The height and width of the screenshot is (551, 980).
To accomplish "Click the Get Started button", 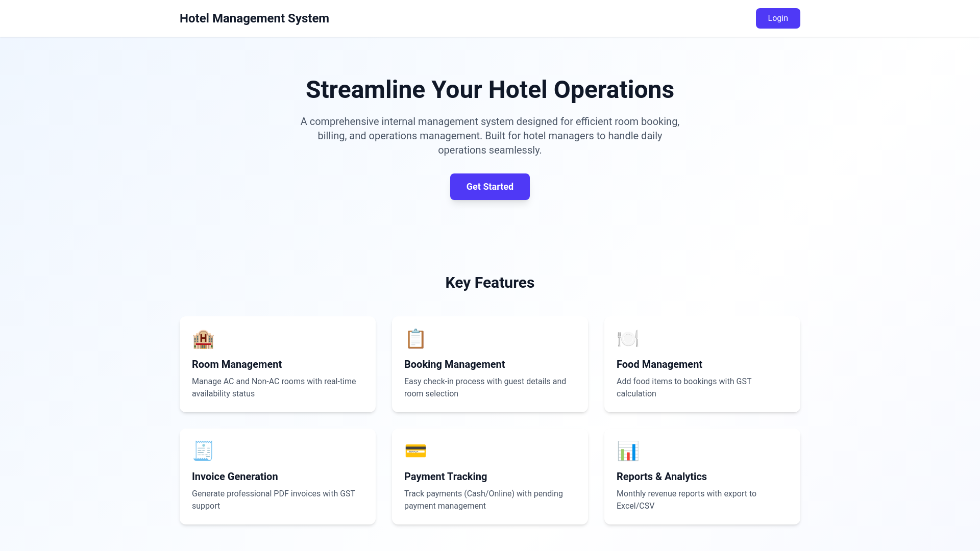I will tap(490, 187).
